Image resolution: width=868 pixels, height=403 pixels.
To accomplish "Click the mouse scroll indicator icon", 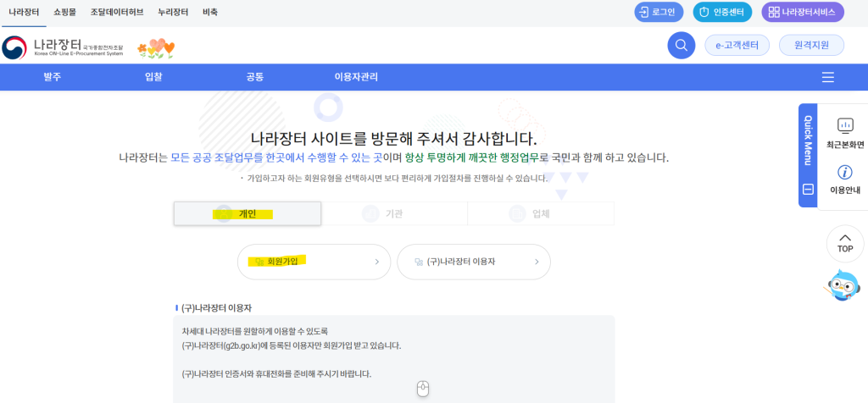I will coord(423,389).
